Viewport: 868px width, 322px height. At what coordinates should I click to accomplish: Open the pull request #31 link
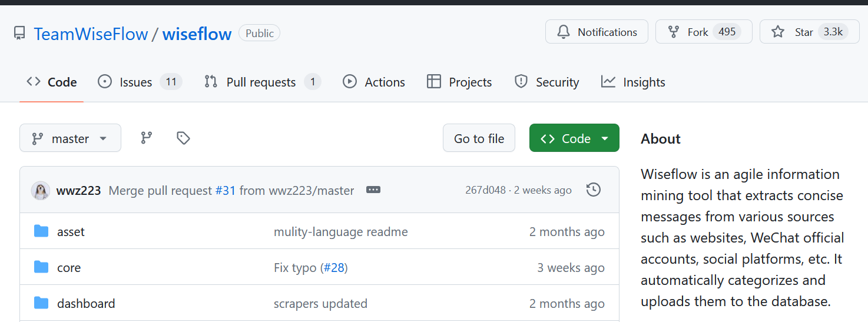[x=226, y=190]
